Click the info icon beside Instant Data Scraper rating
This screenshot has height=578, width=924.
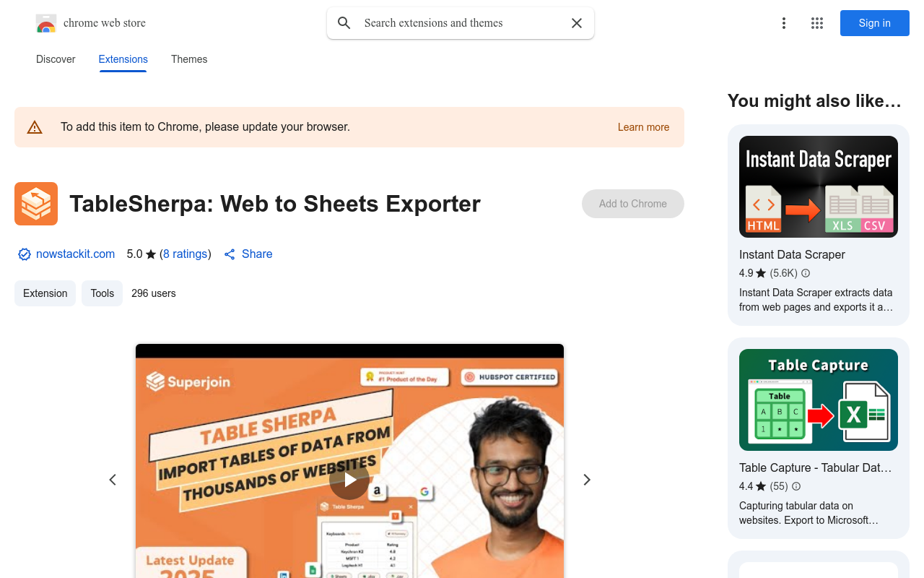[x=806, y=273]
